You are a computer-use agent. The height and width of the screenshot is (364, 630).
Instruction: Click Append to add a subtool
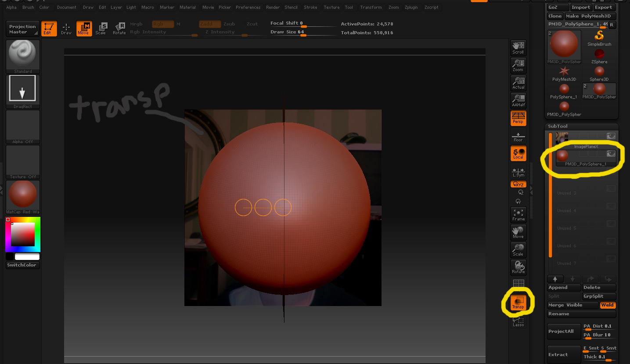(x=564, y=288)
